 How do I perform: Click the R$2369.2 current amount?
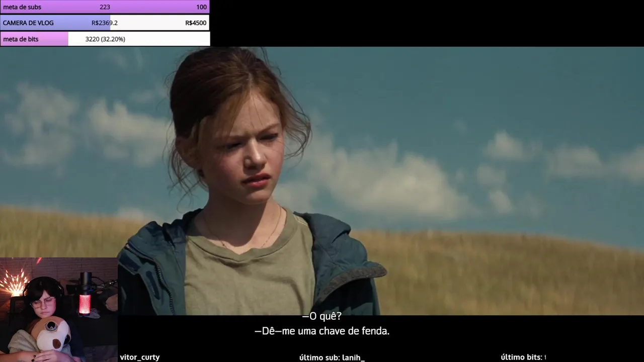(105, 23)
